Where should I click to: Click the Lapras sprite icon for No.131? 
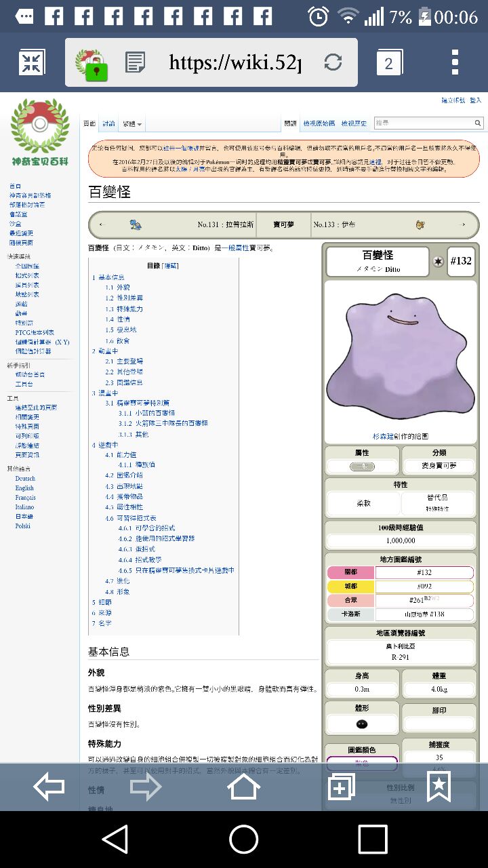135,224
